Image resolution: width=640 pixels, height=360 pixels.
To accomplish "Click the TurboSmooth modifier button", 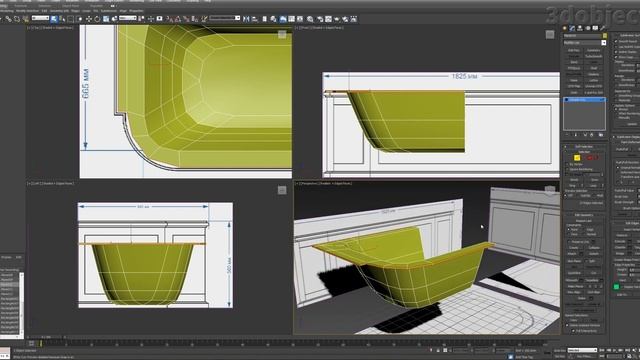I will 593,56.
